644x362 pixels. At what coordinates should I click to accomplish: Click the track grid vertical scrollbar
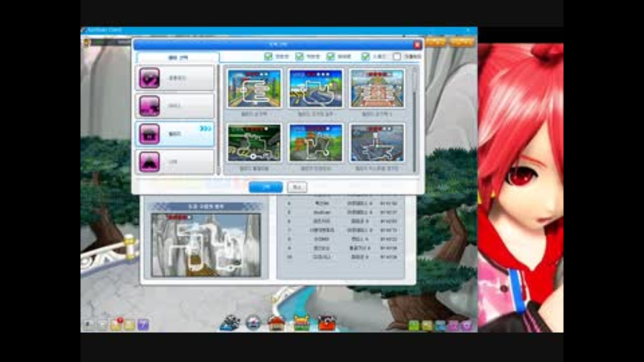pos(415,119)
